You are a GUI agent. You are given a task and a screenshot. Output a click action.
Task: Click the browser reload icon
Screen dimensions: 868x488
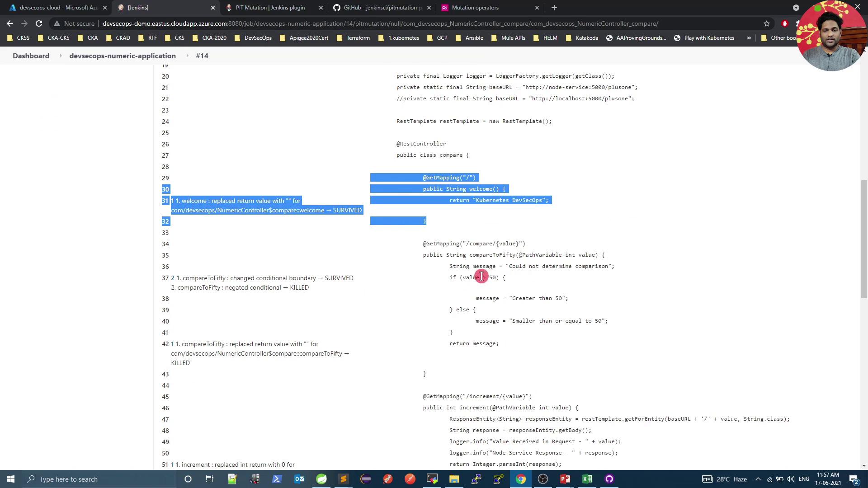coord(39,23)
